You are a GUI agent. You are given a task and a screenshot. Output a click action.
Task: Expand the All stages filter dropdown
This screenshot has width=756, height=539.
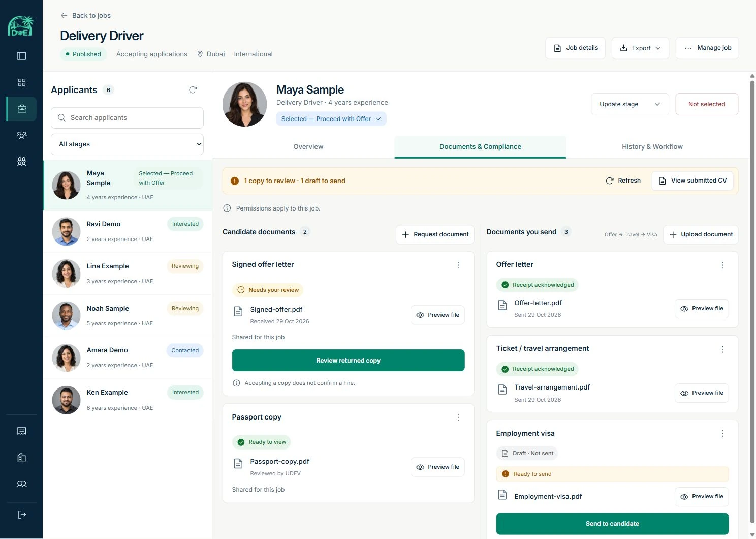coord(127,144)
